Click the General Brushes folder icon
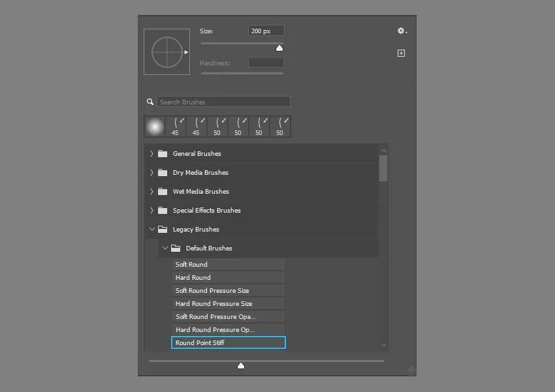Image resolution: width=555 pixels, height=392 pixels. pyautogui.click(x=163, y=154)
